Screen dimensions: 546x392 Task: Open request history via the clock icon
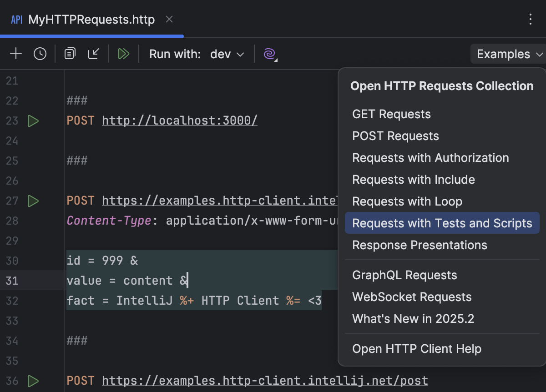[40, 53]
